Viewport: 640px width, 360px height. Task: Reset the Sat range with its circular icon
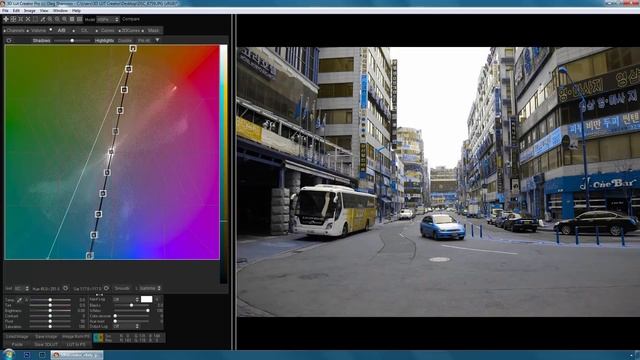(107, 288)
